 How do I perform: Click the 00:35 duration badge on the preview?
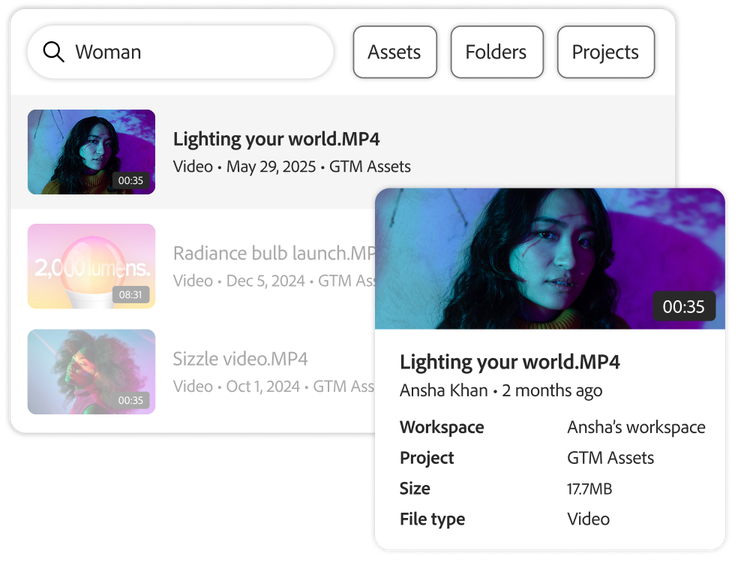[x=684, y=307]
